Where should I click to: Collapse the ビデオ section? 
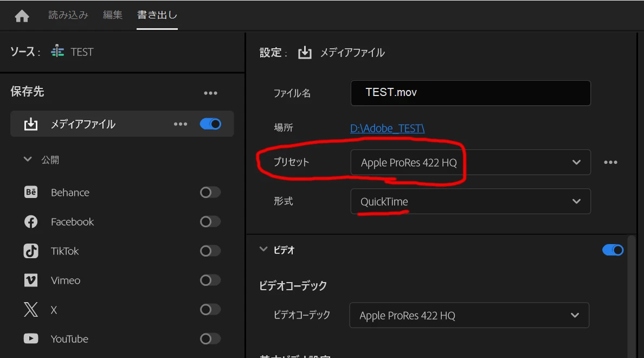(263, 249)
